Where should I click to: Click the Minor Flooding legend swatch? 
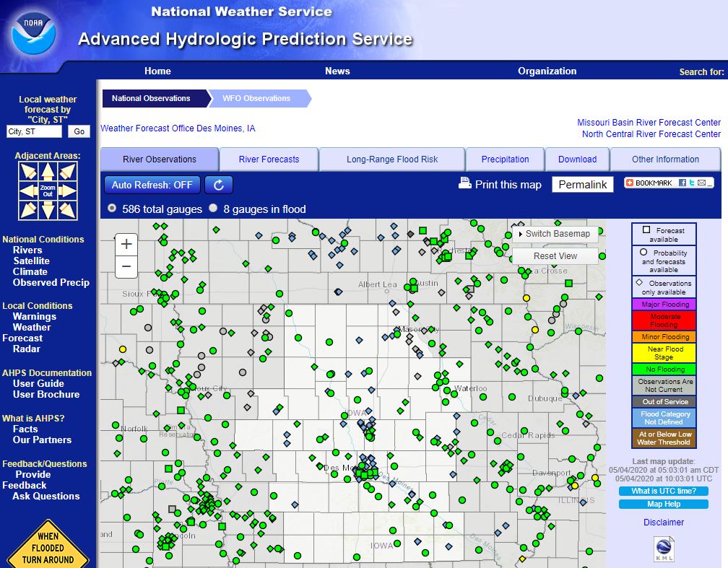[x=664, y=336]
